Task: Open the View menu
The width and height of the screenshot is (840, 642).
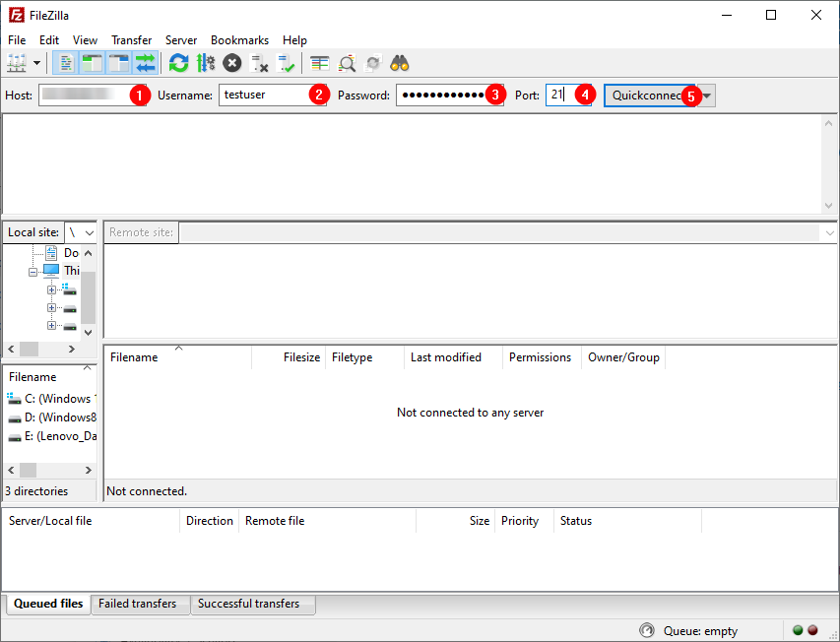Action: click(85, 40)
